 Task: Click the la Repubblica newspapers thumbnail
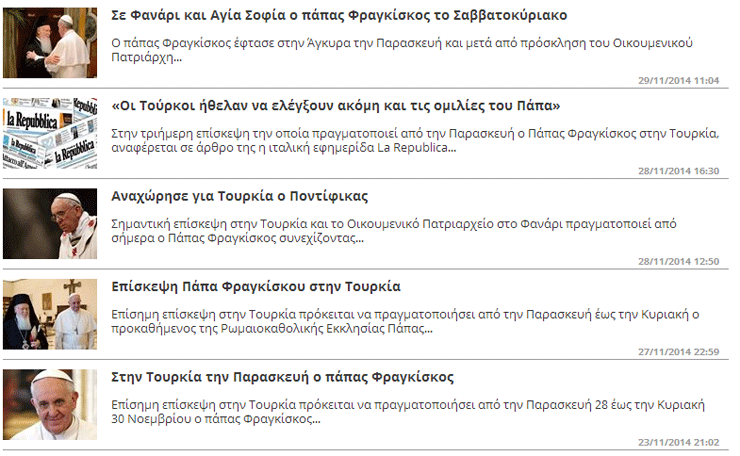pos(50,133)
